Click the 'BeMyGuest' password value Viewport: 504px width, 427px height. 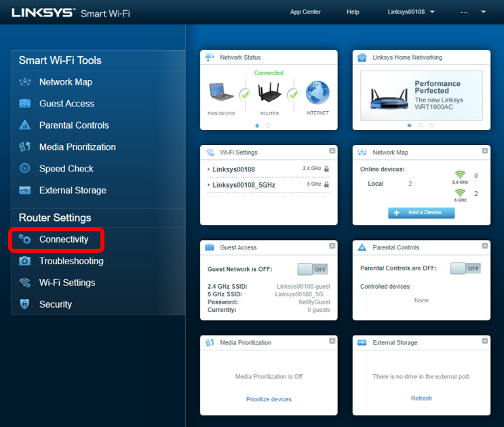pos(314,302)
